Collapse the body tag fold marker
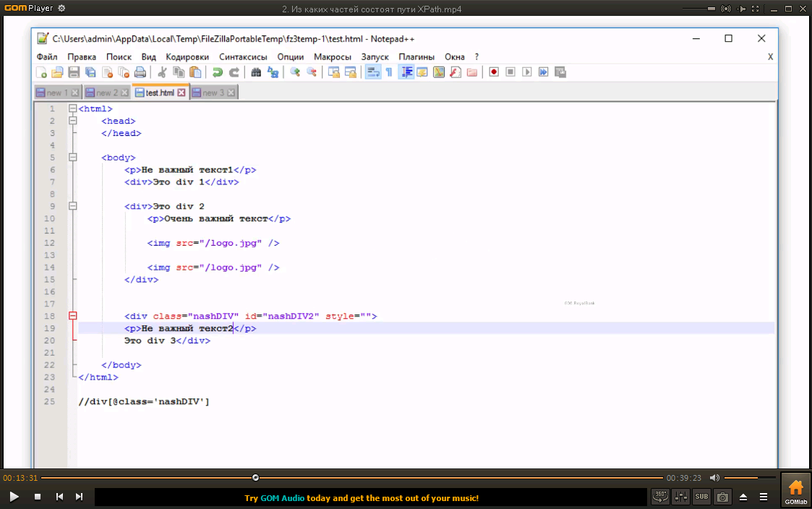 coord(72,158)
